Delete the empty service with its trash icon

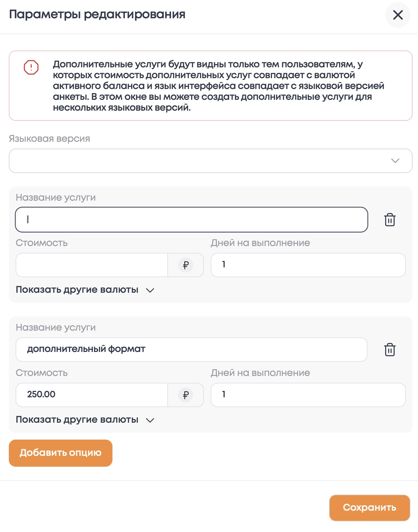click(390, 220)
